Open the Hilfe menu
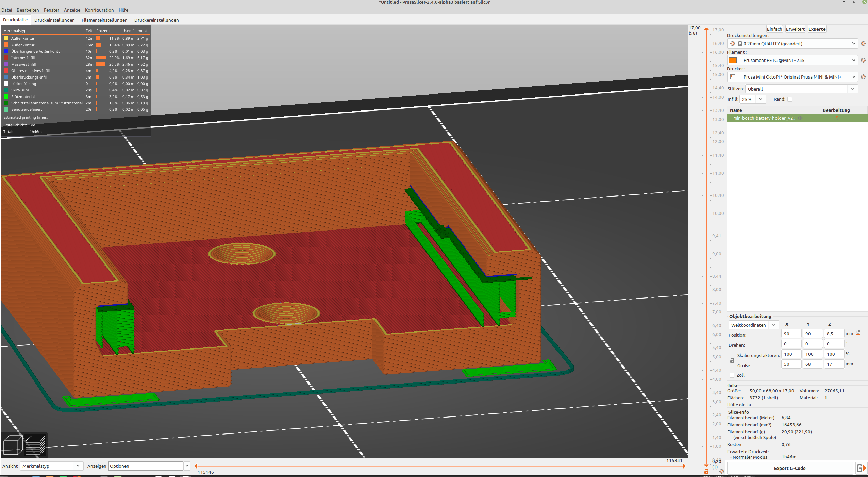The height and width of the screenshot is (477, 868). pos(123,10)
